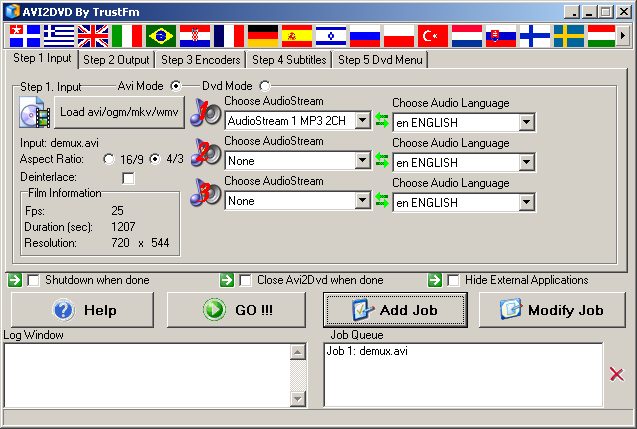Switch to the Step 2 Output tab
The image size is (637, 429).
click(116, 60)
